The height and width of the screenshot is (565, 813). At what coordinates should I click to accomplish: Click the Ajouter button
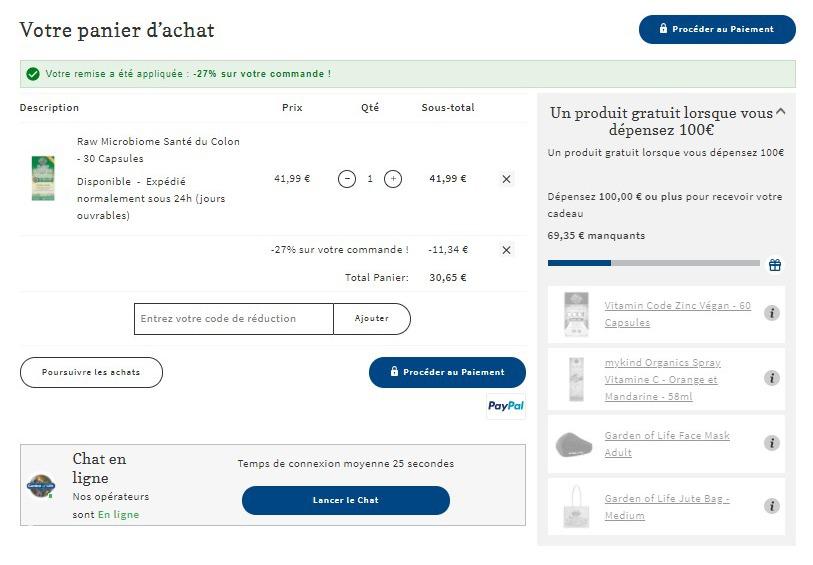(372, 319)
